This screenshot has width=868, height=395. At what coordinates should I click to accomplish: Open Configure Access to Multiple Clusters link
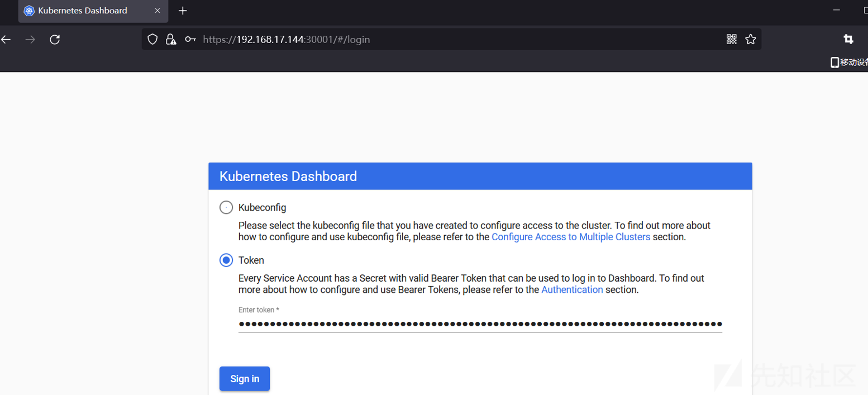(571, 237)
